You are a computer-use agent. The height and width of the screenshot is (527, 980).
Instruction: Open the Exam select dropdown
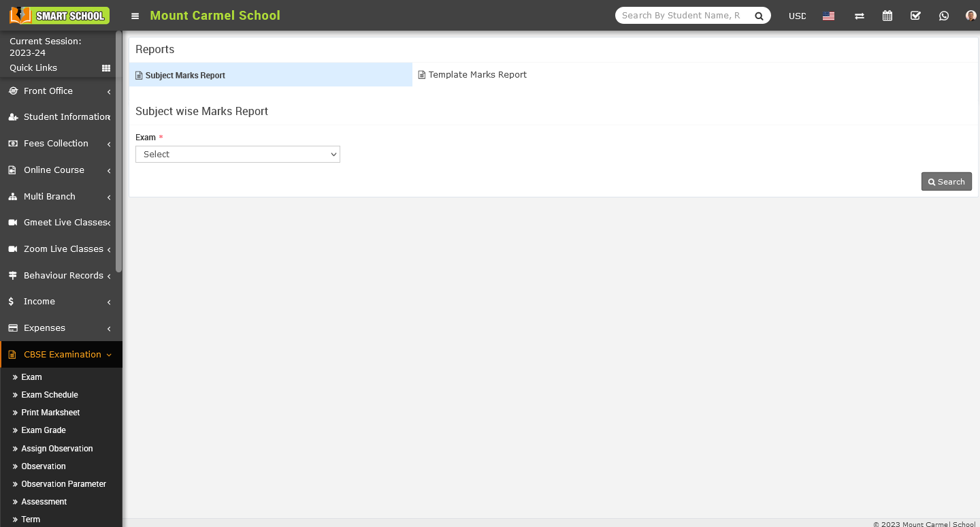(238, 155)
